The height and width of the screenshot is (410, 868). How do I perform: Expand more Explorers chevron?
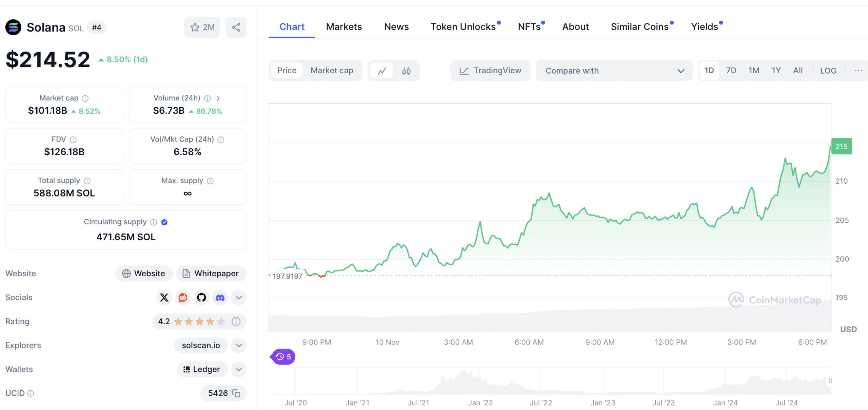[239, 346]
